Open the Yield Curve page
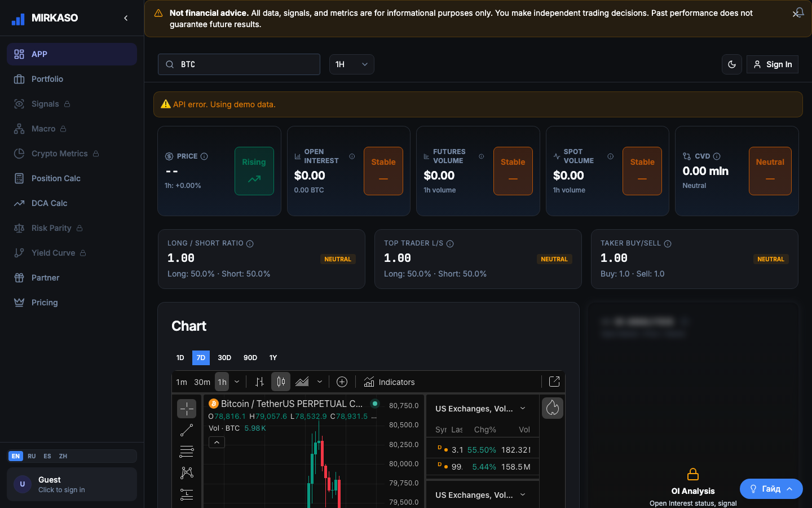This screenshot has width=812, height=508. pyautogui.click(x=72, y=253)
